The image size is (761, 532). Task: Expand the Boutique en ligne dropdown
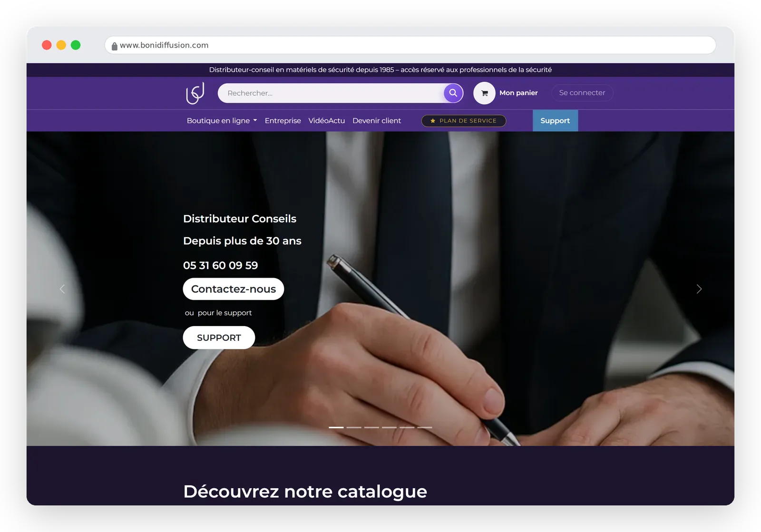(222, 121)
